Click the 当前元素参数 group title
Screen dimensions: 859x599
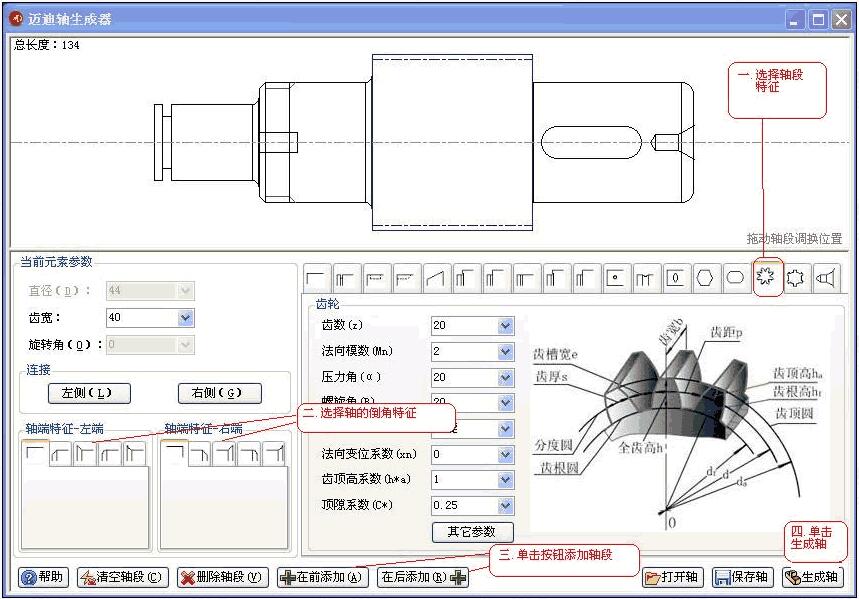pyautogui.click(x=56, y=262)
